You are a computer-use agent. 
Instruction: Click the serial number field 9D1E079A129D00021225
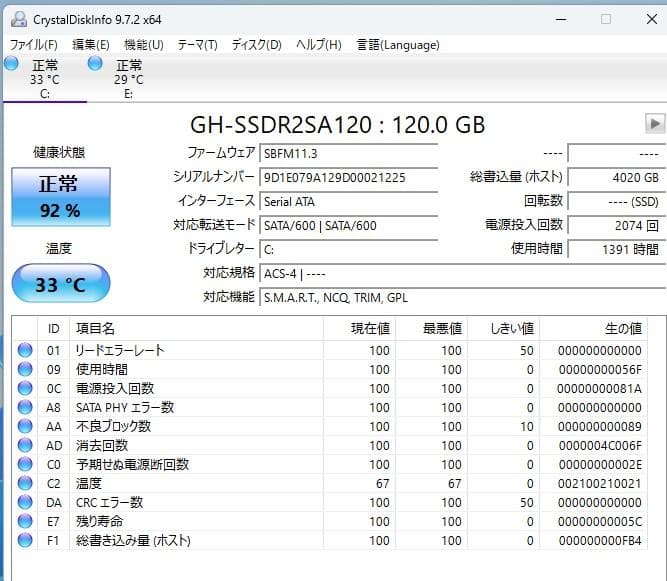[349, 177]
